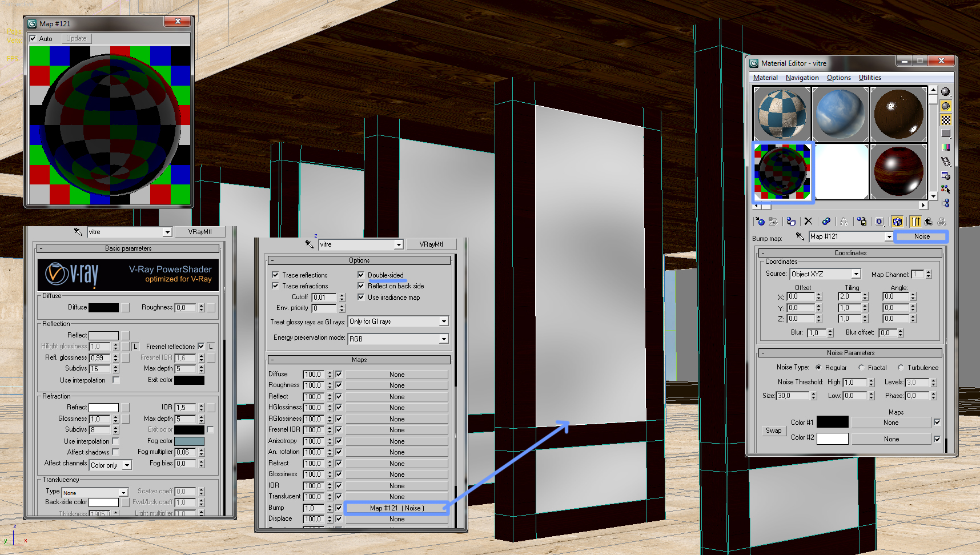The width and height of the screenshot is (980, 555).
Task: Click Assign Material to Selection icon
Action: [791, 222]
